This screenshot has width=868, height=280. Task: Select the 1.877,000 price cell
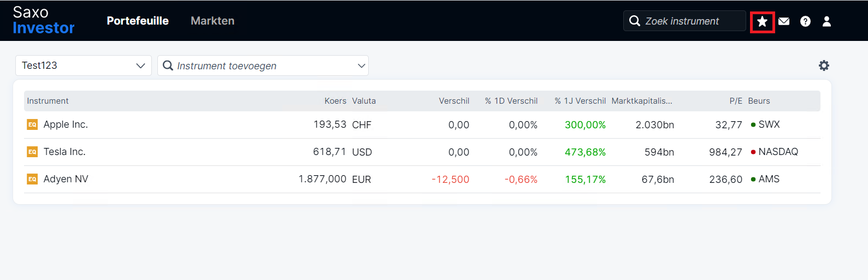pos(322,179)
